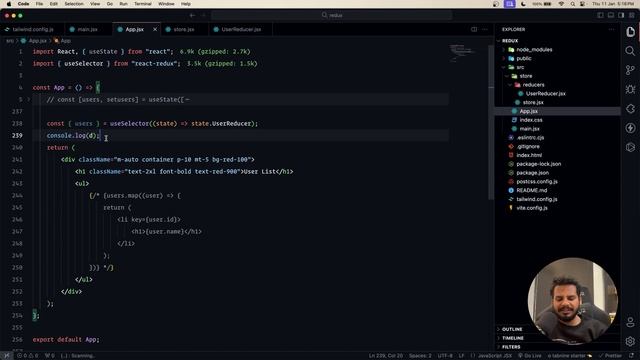Click the Split Editor icon
This screenshot has width=640, height=360.
pyautogui.click(x=474, y=29)
